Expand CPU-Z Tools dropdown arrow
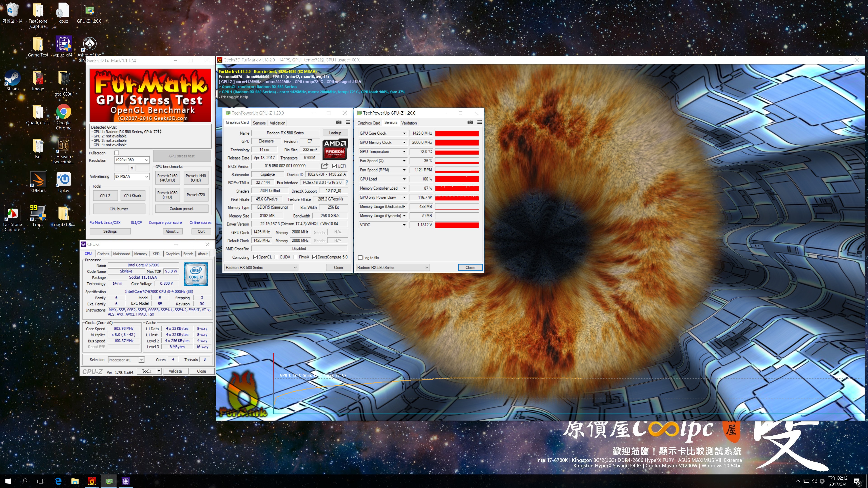Viewport: 868px width, 488px height. click(x=159, y=371)
